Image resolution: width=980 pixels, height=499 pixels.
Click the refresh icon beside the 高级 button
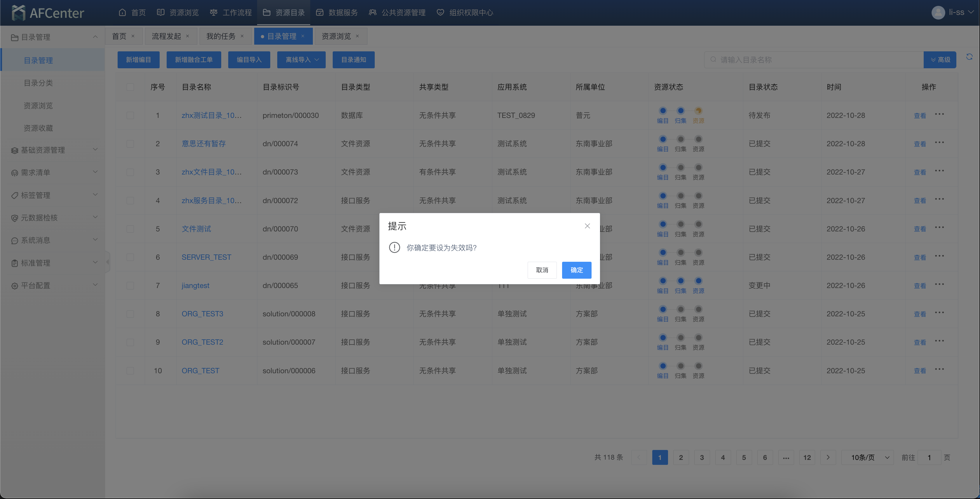pyautogui.click(x=969, y=57)
